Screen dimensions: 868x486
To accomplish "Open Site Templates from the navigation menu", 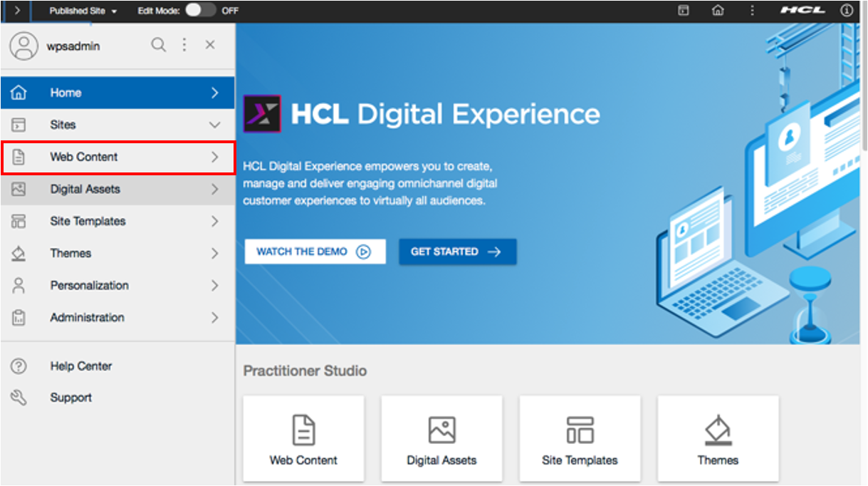I will click(117, 222).
